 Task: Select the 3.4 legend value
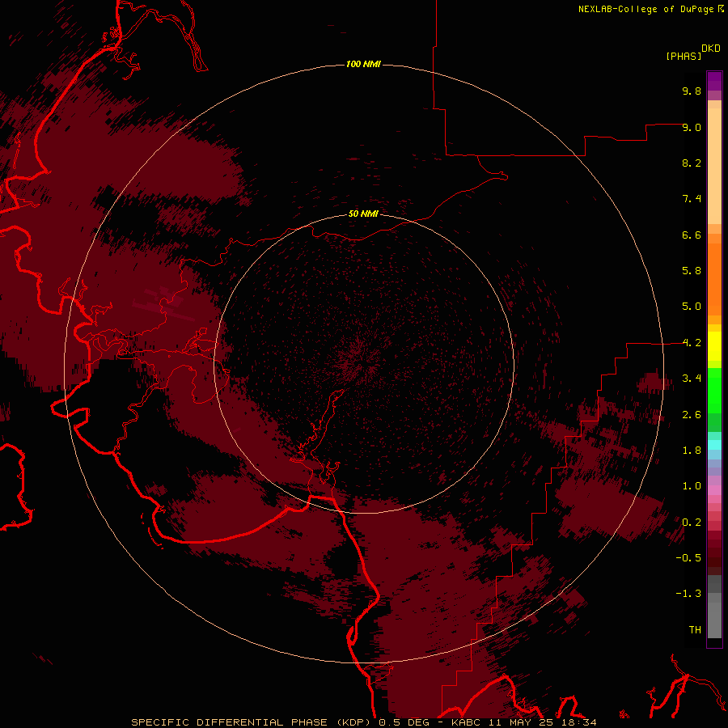pyautogui.click(x=692, y=379)
